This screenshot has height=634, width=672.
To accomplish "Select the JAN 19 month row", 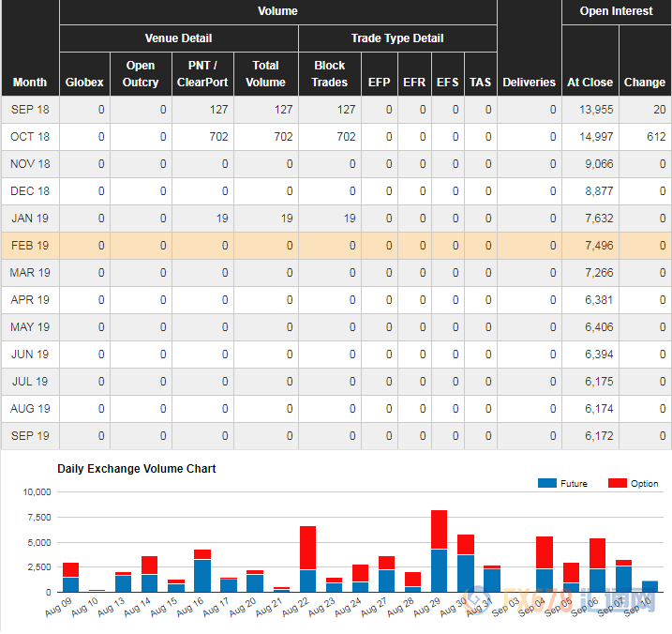I will pos(336,219).
